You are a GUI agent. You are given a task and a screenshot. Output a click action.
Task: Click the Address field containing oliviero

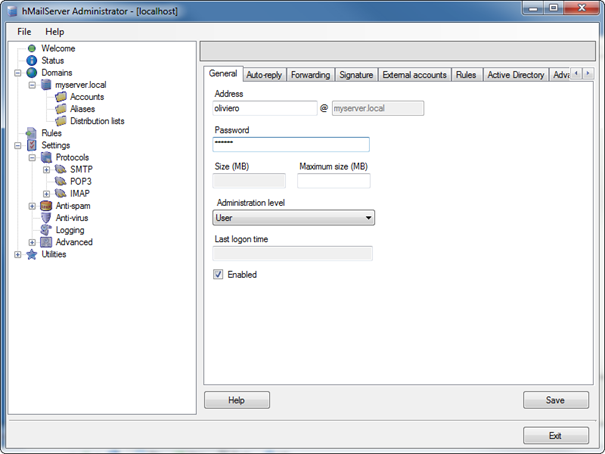pyautogui.click(x=265, y=108)
